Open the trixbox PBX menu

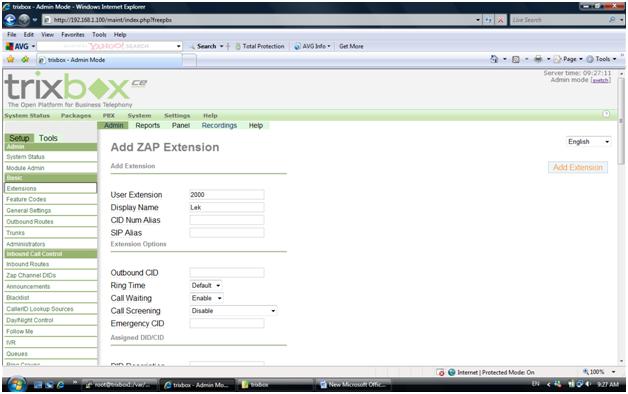click(x=109, y=115)
